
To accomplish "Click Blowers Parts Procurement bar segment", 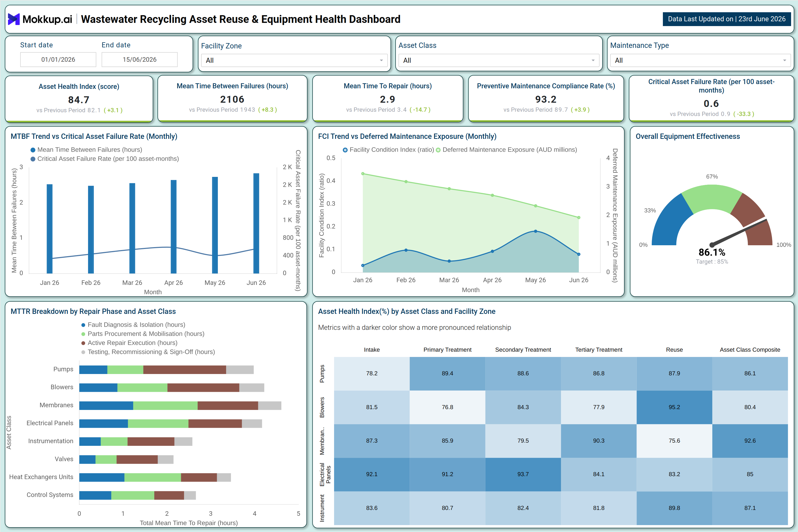I will coord(142,388).
